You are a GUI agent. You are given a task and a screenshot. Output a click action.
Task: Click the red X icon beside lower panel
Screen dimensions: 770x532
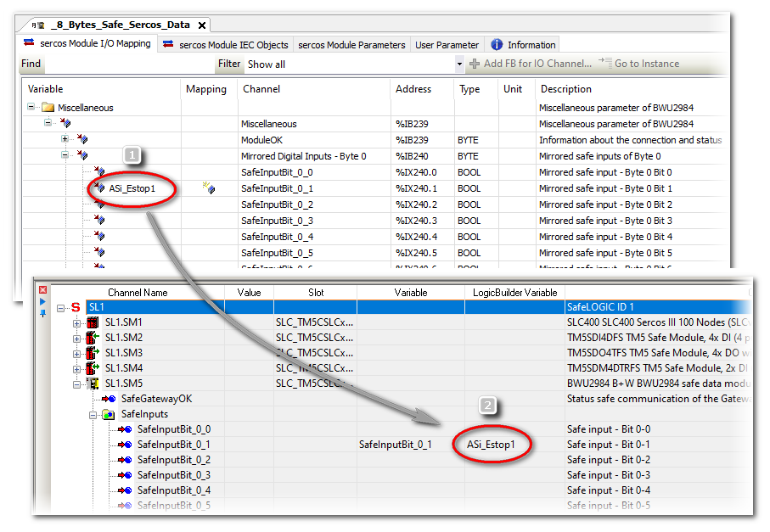pyautogui.click(x=43, y=289)
